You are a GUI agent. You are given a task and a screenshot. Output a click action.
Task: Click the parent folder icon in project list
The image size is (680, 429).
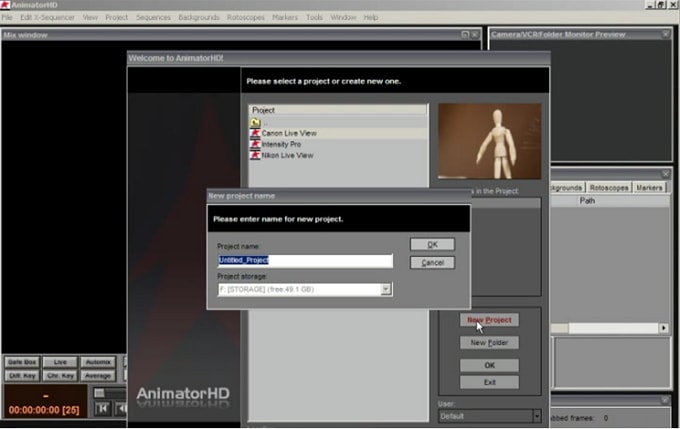(255, 122)
